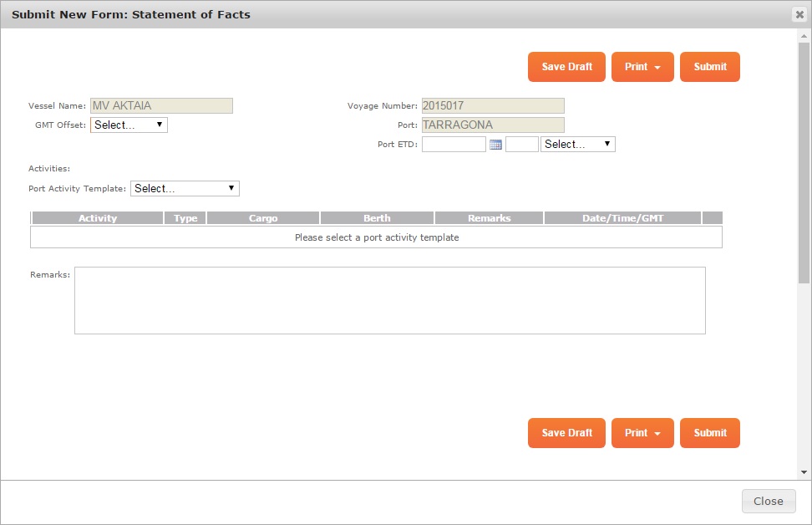This screenshot has width=812, height=525.
Task: Click the bottom Submit button
Action: (x=709, y=433)
